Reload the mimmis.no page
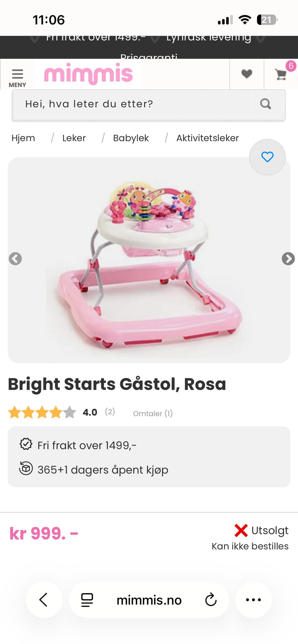 point(211,600)
